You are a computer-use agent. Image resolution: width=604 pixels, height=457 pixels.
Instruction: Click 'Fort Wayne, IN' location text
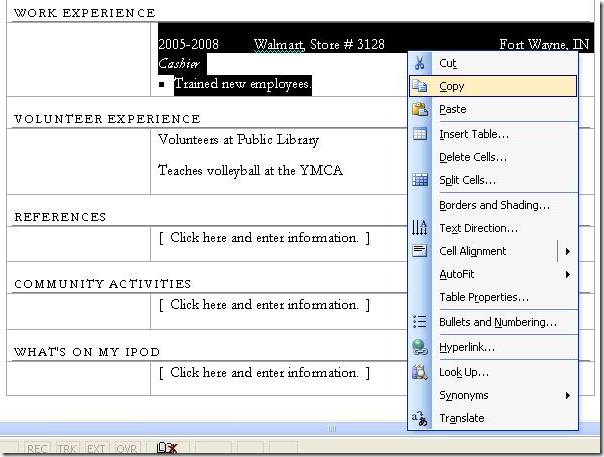click(544, 45)
